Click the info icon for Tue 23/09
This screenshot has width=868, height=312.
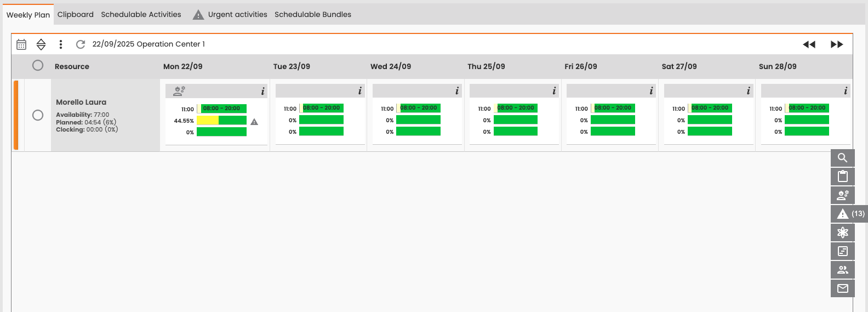point(360,91)
